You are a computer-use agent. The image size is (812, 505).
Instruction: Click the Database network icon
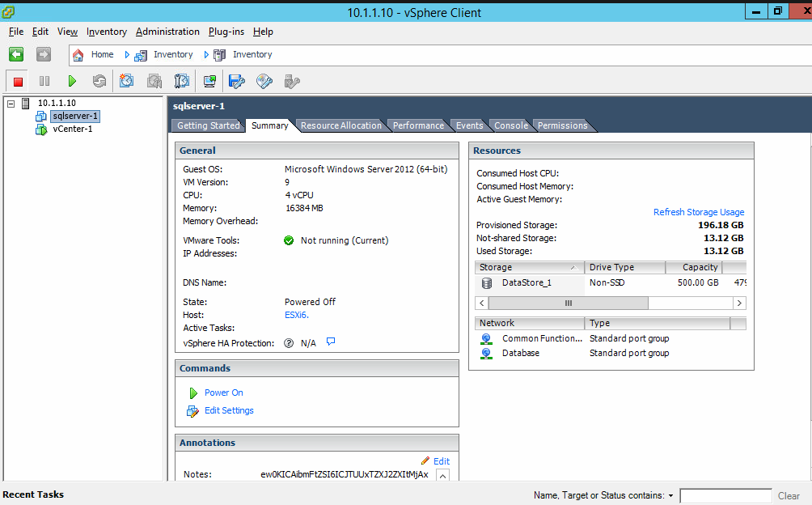[x=486, y=353]
